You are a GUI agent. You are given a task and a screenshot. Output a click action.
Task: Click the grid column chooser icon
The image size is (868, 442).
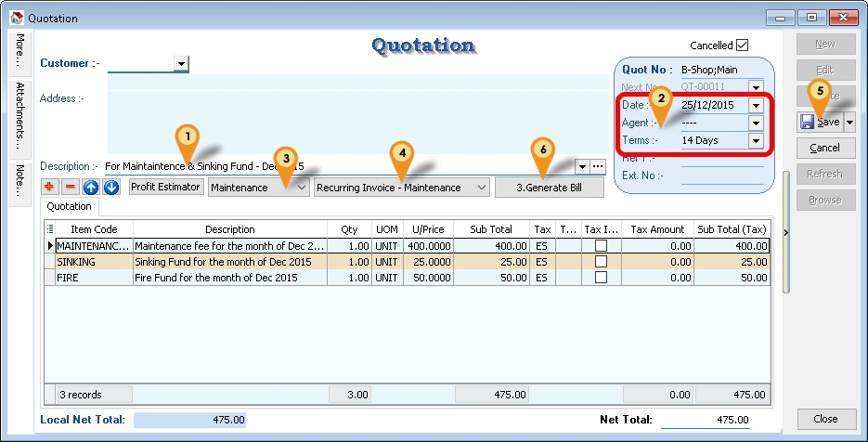49,228
